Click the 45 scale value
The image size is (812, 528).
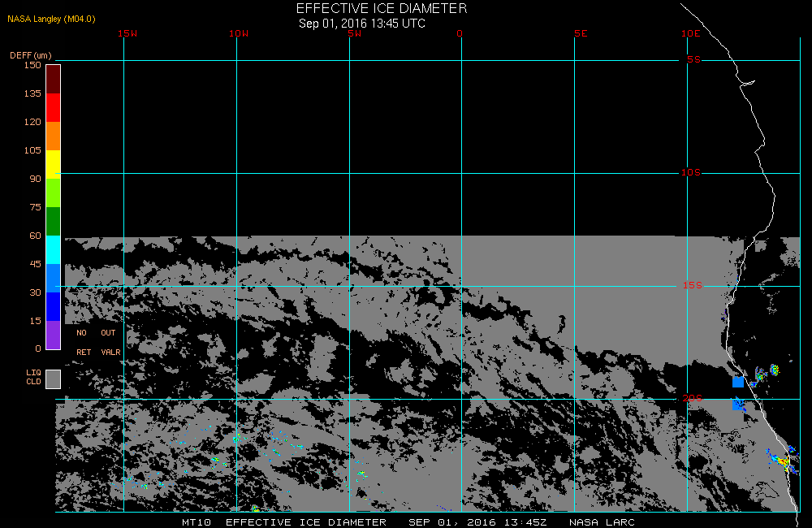(35, 265)
